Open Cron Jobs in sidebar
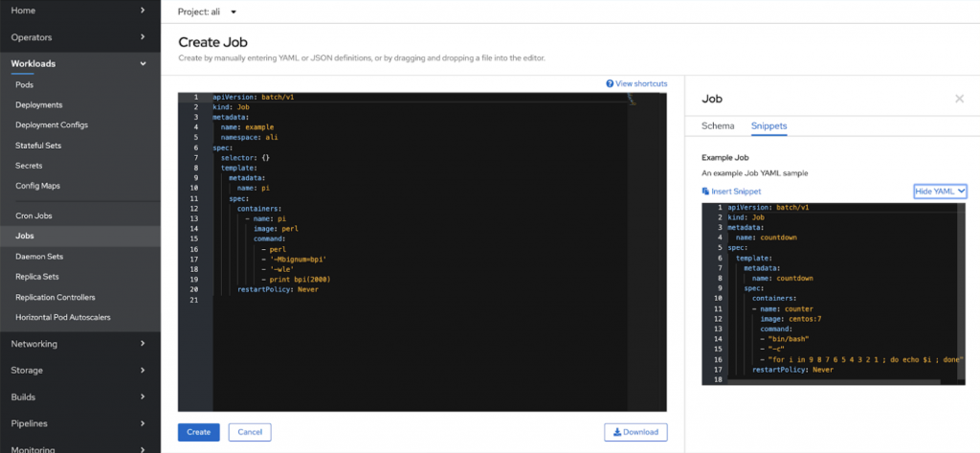 [33, 215]
